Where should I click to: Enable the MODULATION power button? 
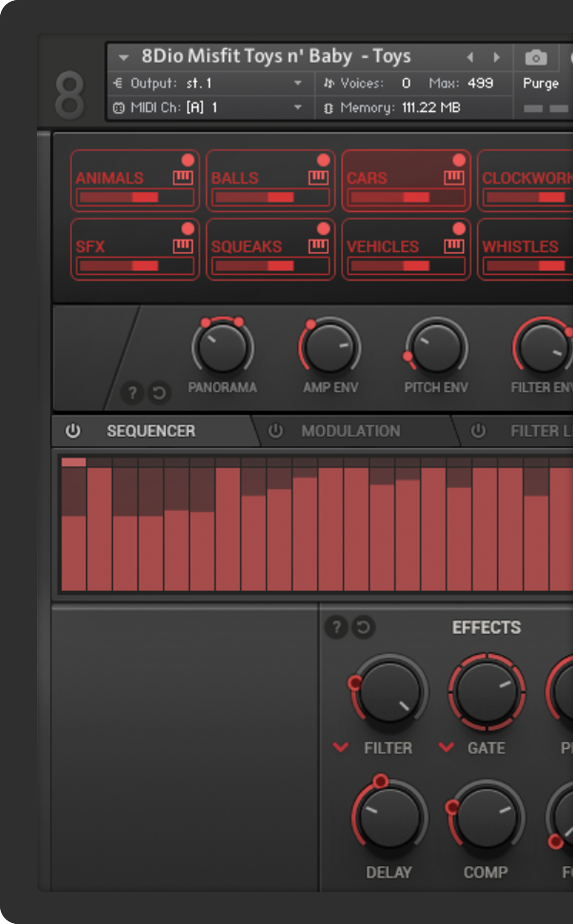point(276,431)
